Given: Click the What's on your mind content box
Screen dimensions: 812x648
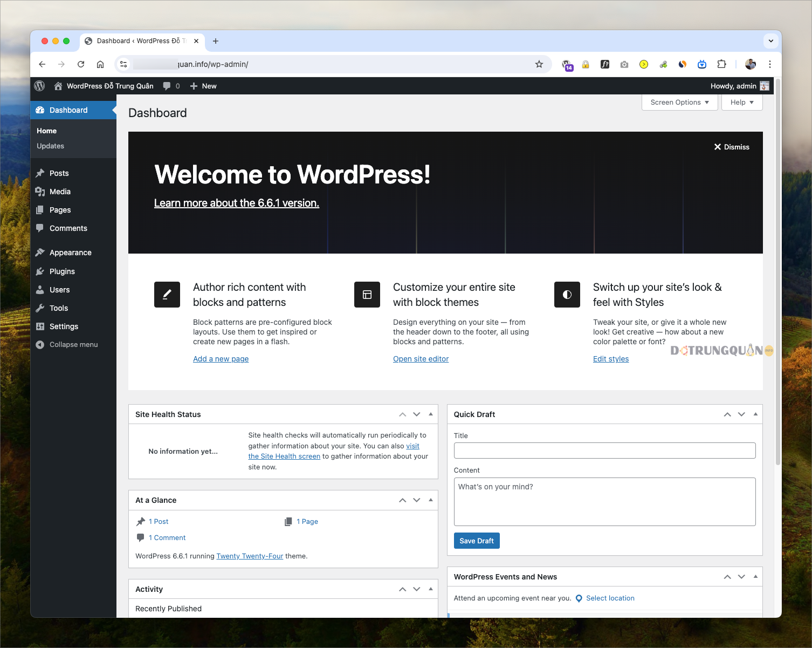Looking at the screenshot, I should pyautogui.click(x=604, y=502).
